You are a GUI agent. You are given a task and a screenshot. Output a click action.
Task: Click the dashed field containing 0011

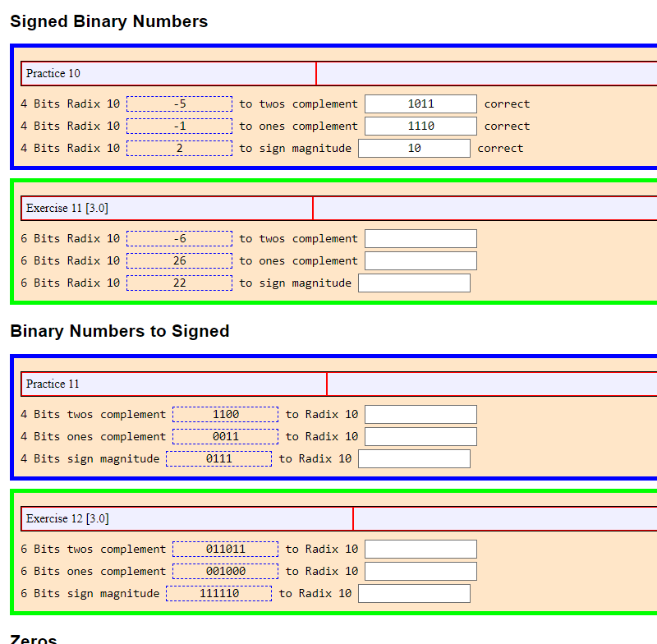[225, 436]
